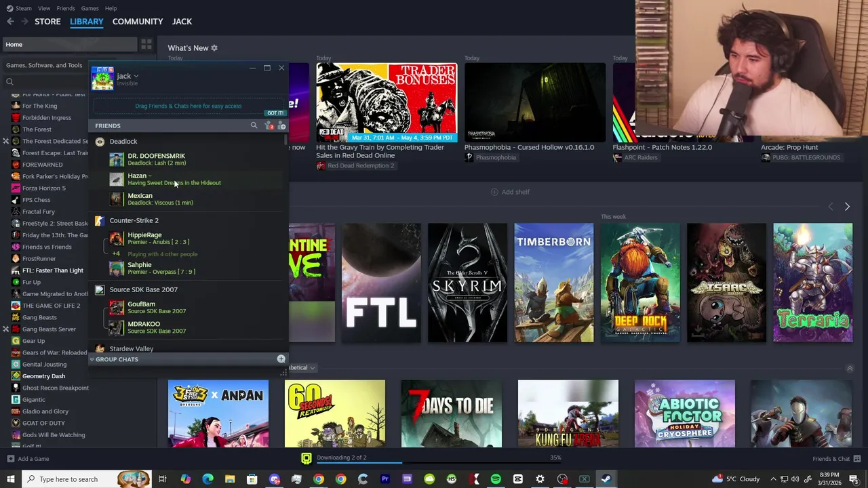Open What's New settings gear
This screenshot has width=868, height=488.
214,48
